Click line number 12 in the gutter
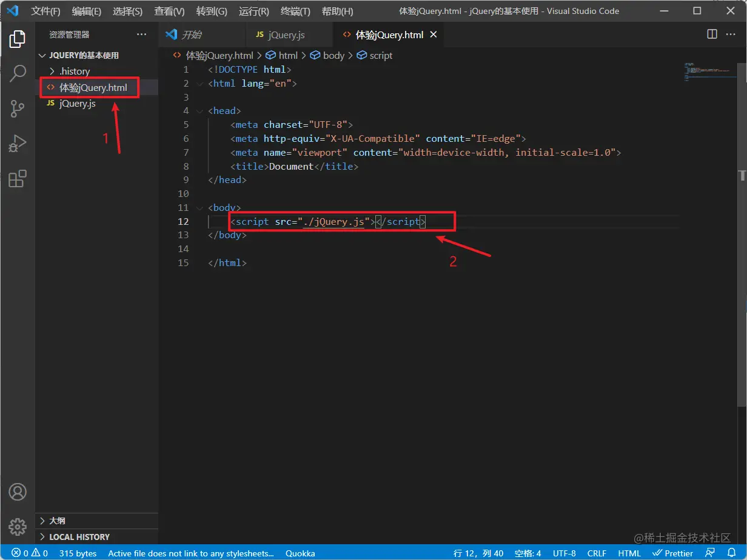Image resolution: width=747 pixels, height=560 pixels. pos(183,221)
